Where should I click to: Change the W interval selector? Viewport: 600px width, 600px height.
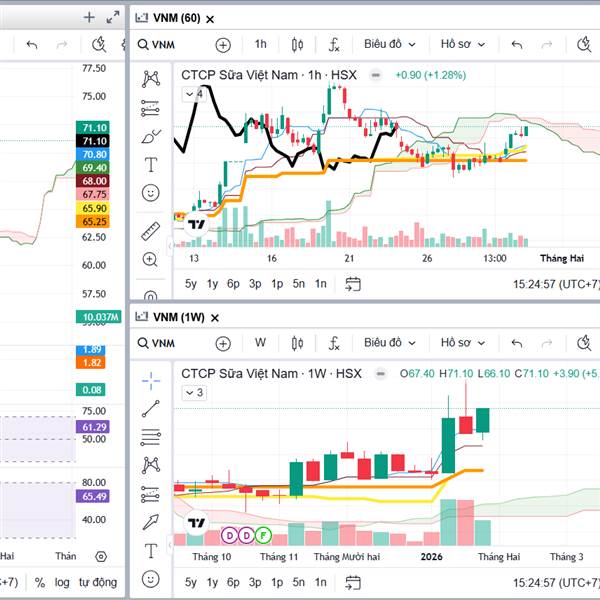260,343
